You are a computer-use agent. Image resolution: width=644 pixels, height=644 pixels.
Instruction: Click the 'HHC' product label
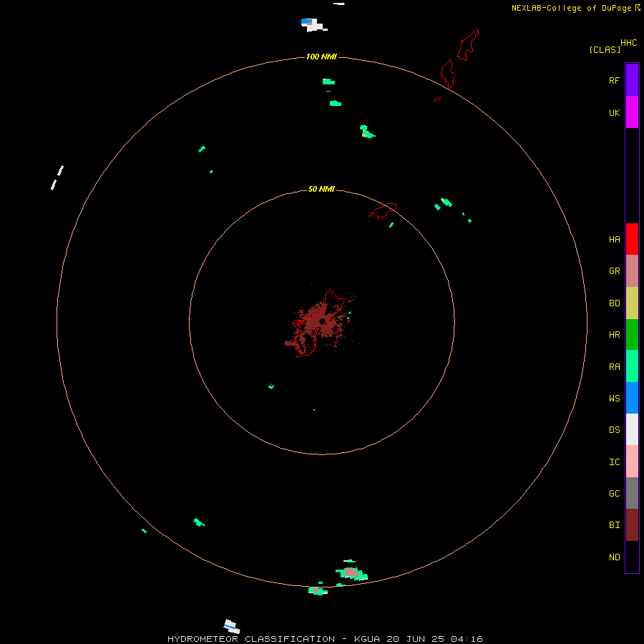click(628, 43)
